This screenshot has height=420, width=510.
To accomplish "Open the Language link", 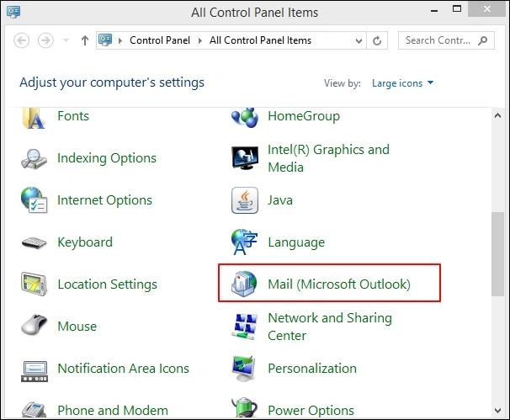I will tap(296, 242).
